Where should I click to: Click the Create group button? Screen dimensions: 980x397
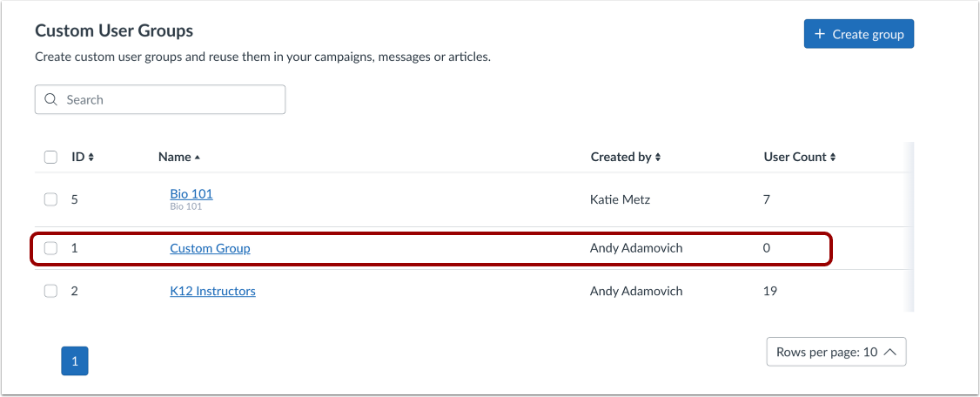(x=858, y=34)
